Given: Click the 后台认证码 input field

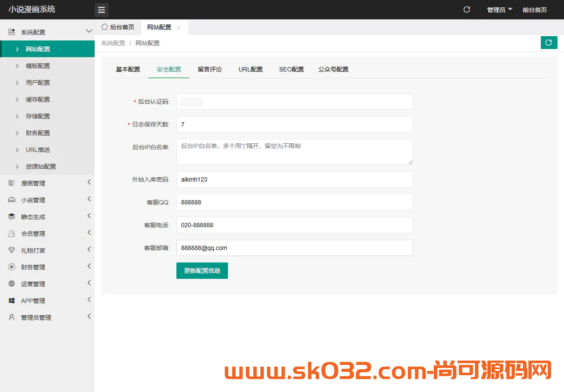Looking at the screenshot, I should pos(295,102).
